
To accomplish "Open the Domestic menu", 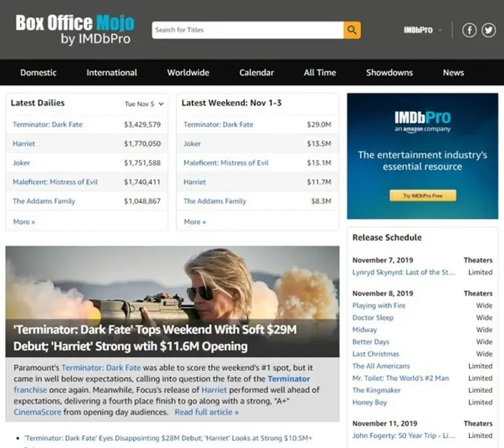I will (x=39, y=73).
